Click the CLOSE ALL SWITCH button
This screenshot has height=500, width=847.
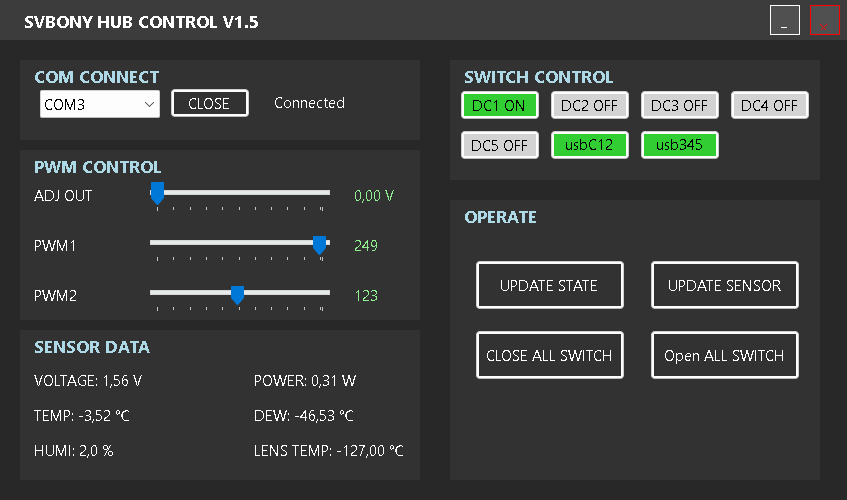tap(549, 355)
